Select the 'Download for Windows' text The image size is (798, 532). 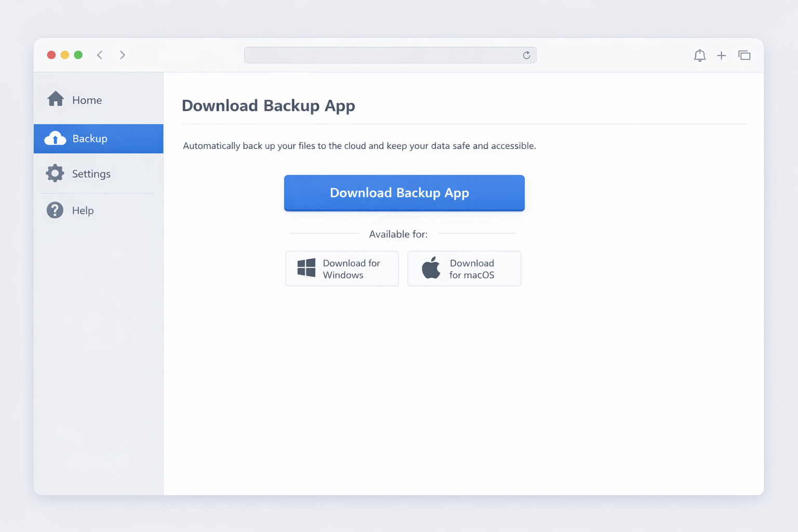coord(351,269)
